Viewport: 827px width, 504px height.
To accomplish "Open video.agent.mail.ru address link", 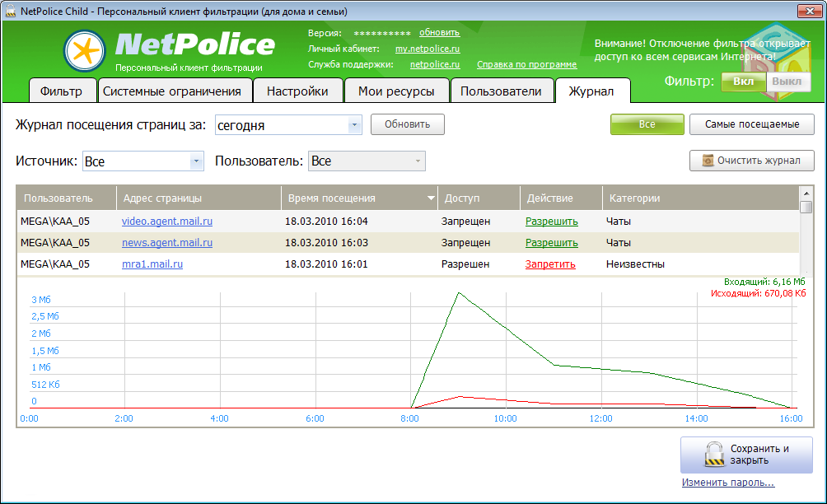I will (x=167, y=222).
